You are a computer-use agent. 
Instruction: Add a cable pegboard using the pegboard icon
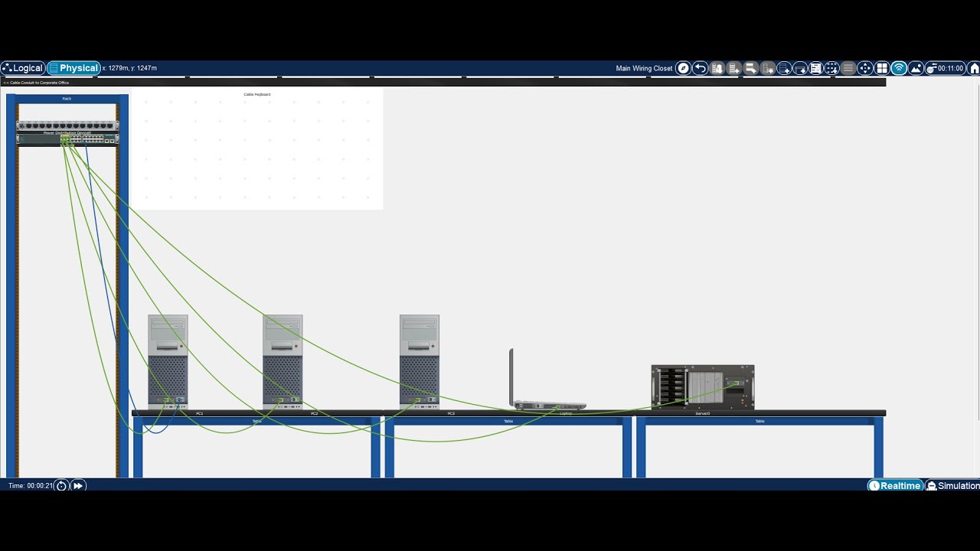pyautogui.click(x=832, y=68)
